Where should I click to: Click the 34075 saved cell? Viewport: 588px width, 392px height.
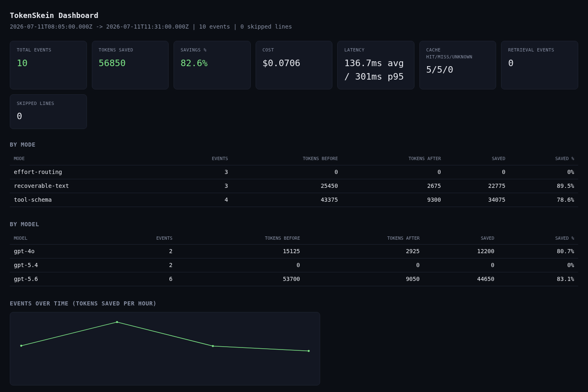pos(497,200)
